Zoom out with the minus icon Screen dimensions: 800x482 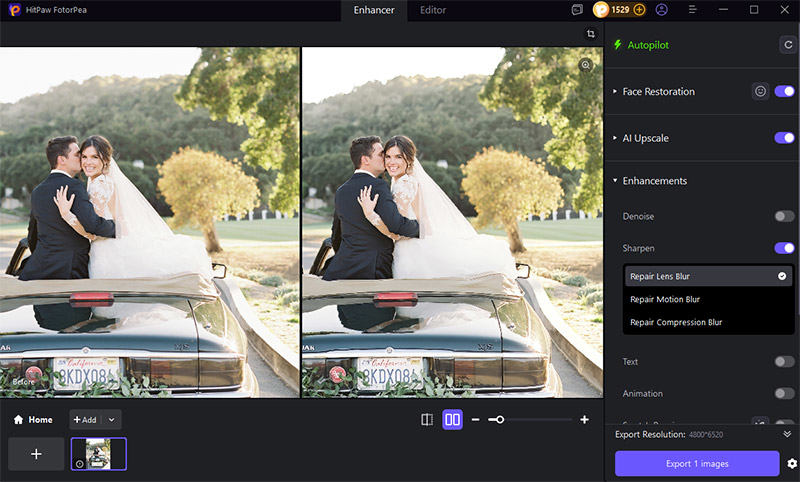pyautogui.click(x=476, y=419)
